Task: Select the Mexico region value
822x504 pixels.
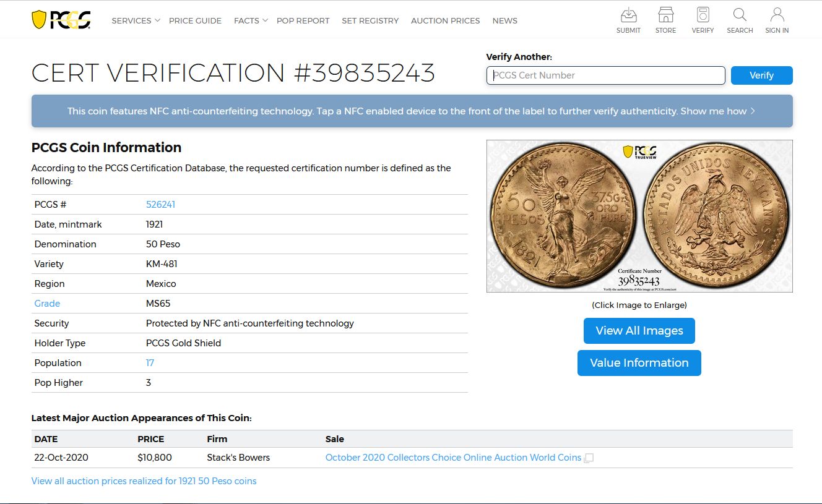Action: (161, 284)
